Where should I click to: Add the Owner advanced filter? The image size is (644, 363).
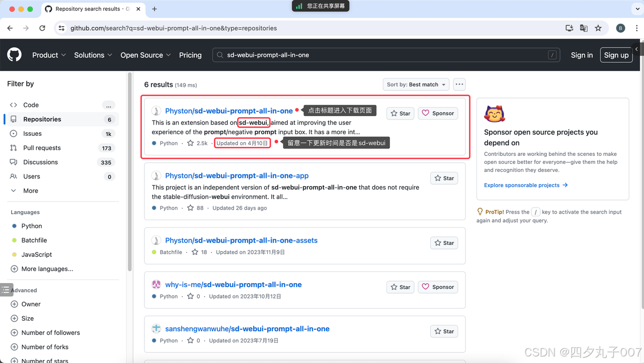26,304
